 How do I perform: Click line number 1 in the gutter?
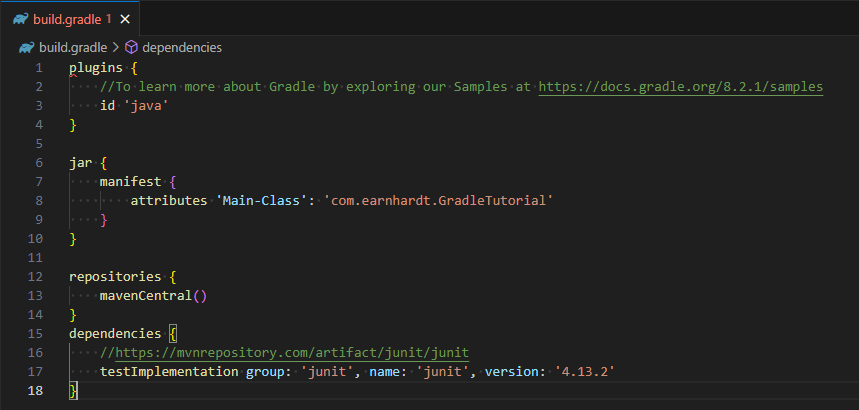tap(38, 68)
